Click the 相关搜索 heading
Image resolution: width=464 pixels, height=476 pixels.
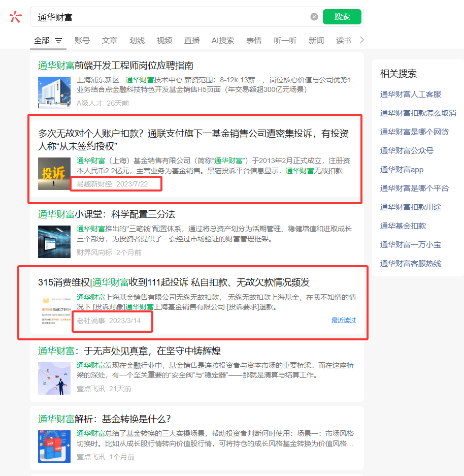click(398, 74)
